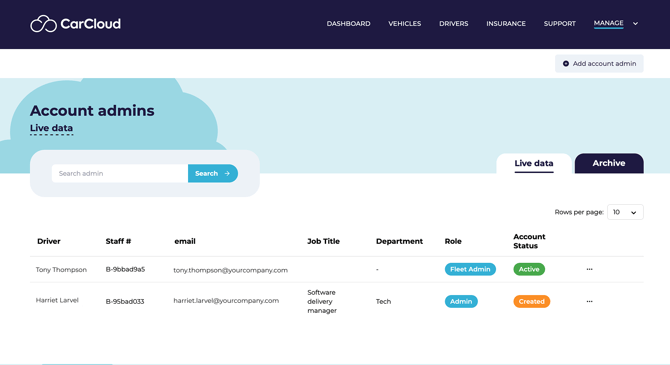Open the Dashboard page
This screenshot has height=365, width=670.
pos(348,24)
